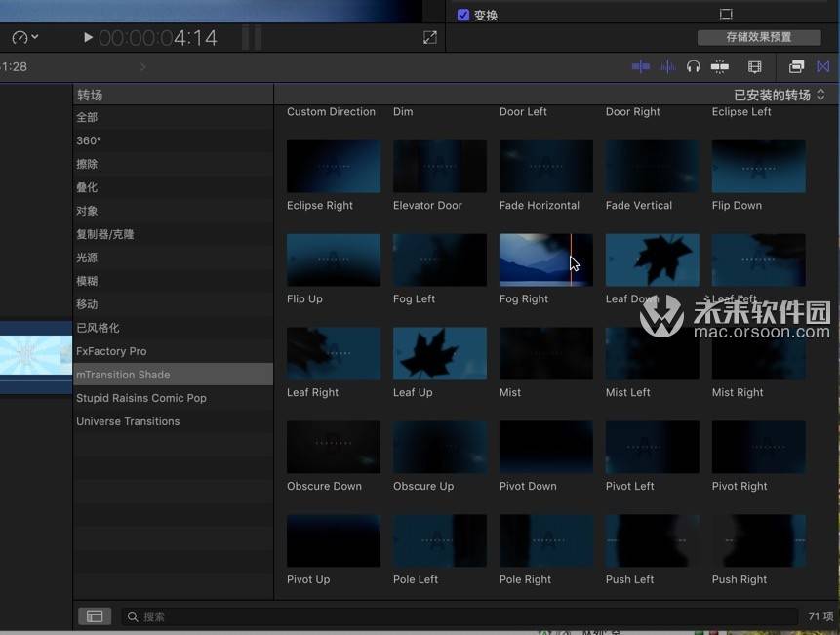
Task: Select the FxFactory Pro category
Action: 111,351
